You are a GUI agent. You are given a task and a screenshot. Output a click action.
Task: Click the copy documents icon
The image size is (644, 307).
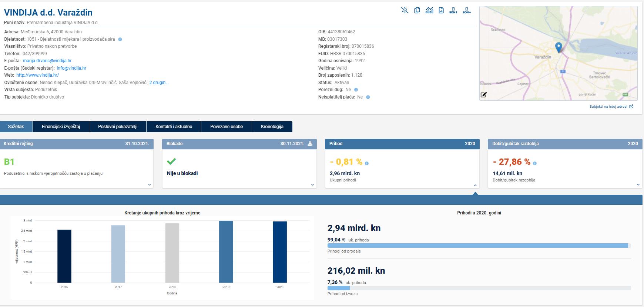click(417, 10)
